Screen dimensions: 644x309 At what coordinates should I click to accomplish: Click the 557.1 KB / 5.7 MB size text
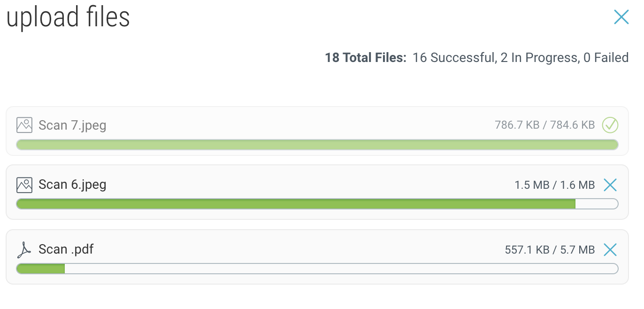(x=550, y=250)
